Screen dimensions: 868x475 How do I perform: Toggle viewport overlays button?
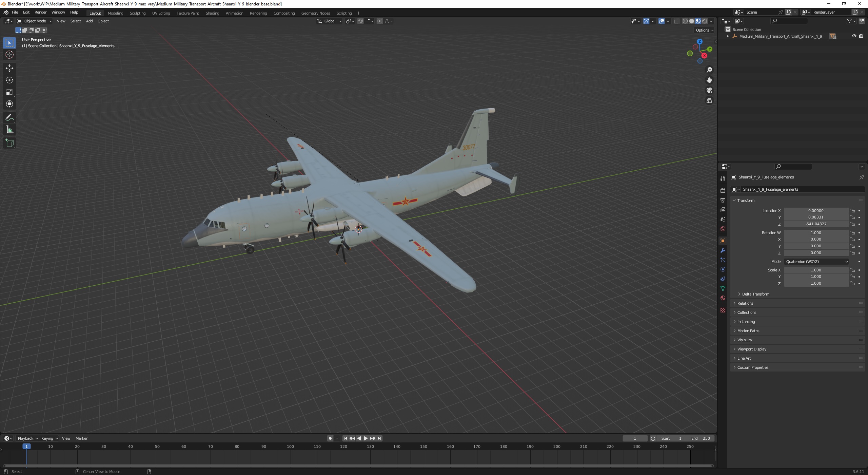tap(662, 21)
